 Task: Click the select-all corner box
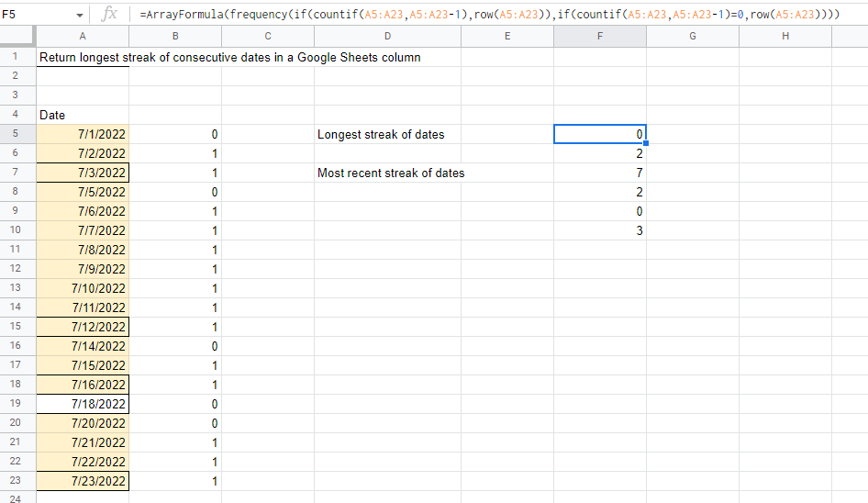tap(17, 36)
